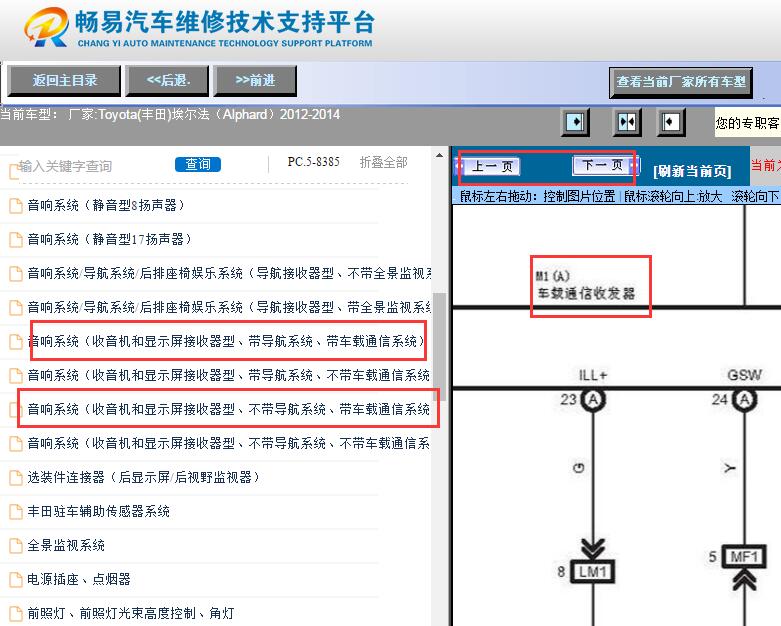Open 音响系统（静音型17扬声器） entry
Image resolution: width=781 pixels, height=626 pixels.
pos(110,239)
